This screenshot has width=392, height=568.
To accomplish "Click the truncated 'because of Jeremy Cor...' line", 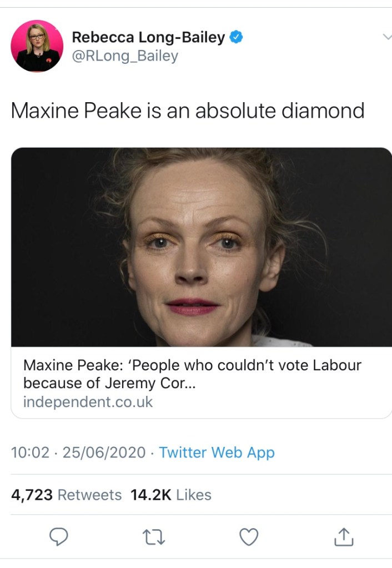I will click(x=109, y=383).
